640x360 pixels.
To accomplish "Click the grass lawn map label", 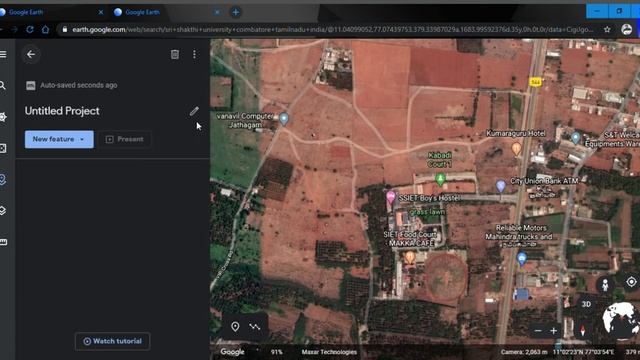I will pyautogui.click(x=427, y=212).
